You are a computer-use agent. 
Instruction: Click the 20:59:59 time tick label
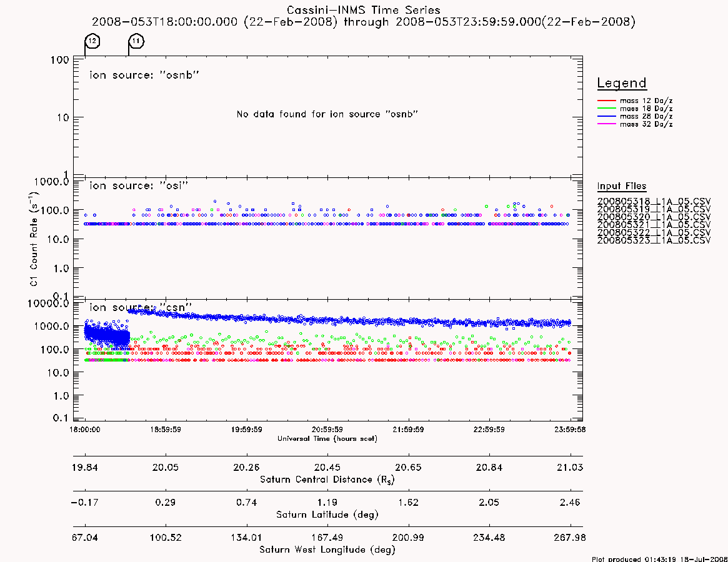click(327, 430)
